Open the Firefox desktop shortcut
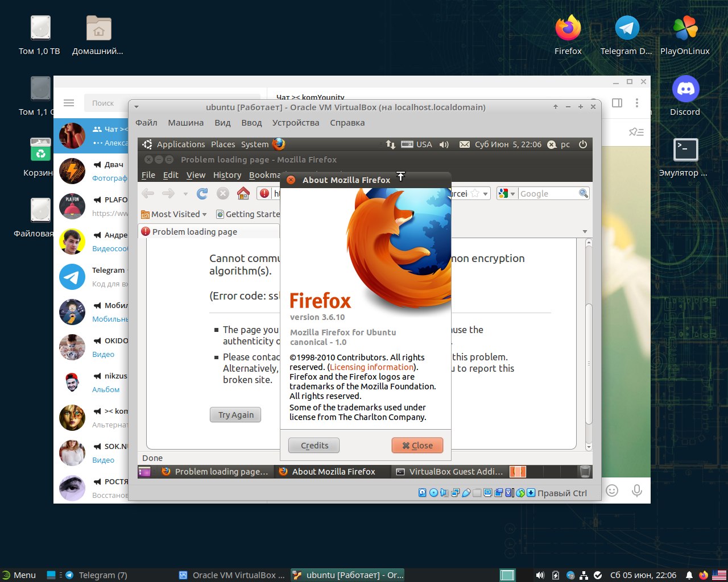The image size is (728, 582). (x=568, y=28)
